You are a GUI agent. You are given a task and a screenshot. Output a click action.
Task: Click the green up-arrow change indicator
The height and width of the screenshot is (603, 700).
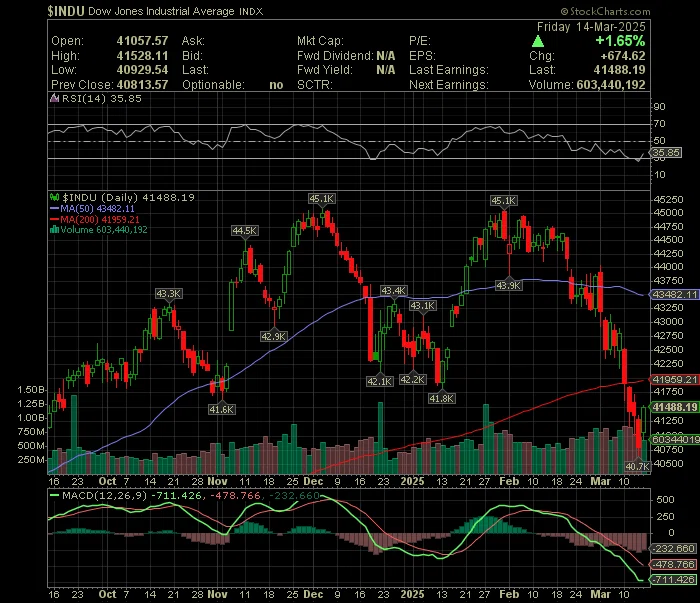tap(538, 42)
